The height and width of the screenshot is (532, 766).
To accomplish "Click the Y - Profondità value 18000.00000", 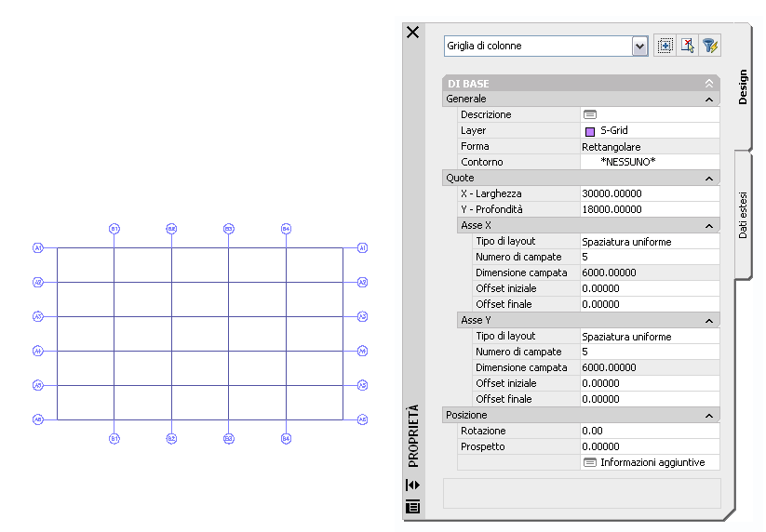I will [650, 209].
